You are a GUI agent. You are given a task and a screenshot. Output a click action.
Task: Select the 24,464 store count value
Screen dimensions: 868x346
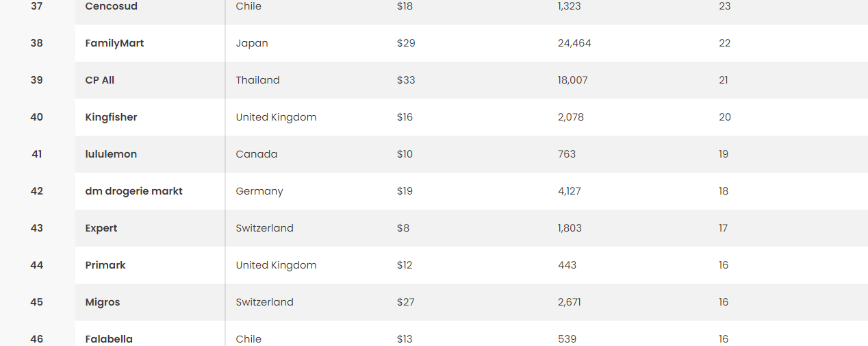574,43
